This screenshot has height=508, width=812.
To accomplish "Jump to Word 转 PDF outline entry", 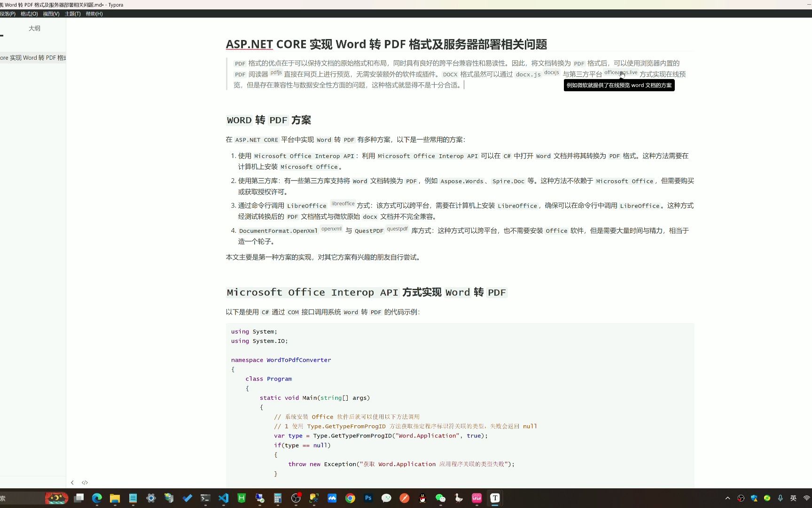I will coord(33,58).
